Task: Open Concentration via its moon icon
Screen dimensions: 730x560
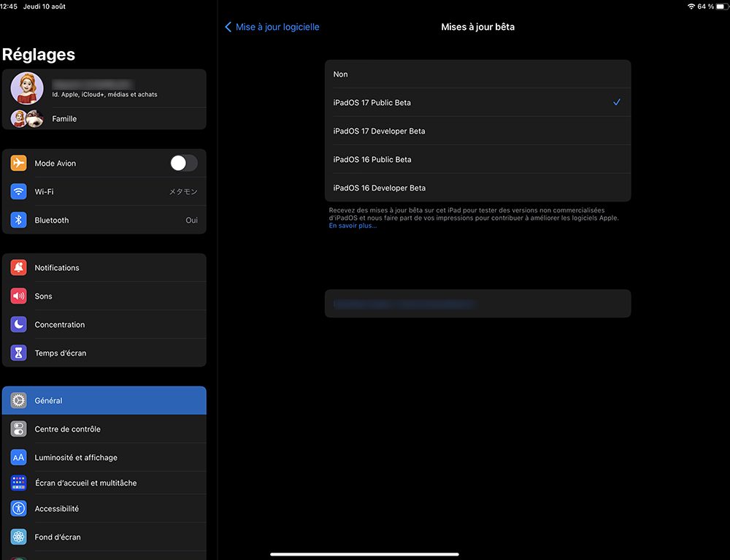Action: [18, 324]
